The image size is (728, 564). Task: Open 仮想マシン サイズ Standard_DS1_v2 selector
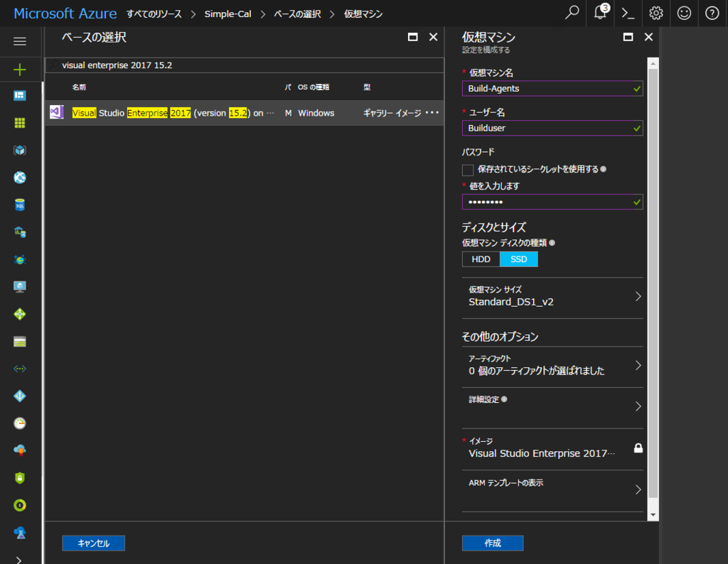(x=552, y=296)
